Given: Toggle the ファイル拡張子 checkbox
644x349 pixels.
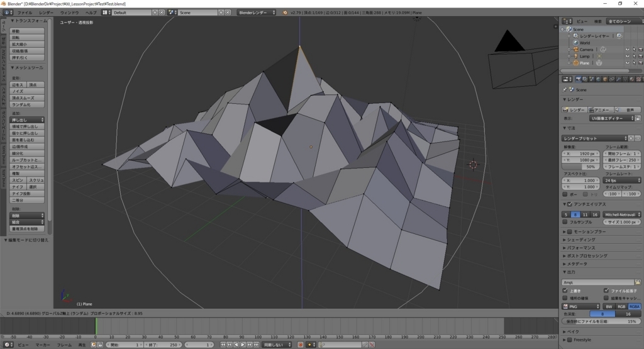Looking at the screenshot, I should pos(606,291).
